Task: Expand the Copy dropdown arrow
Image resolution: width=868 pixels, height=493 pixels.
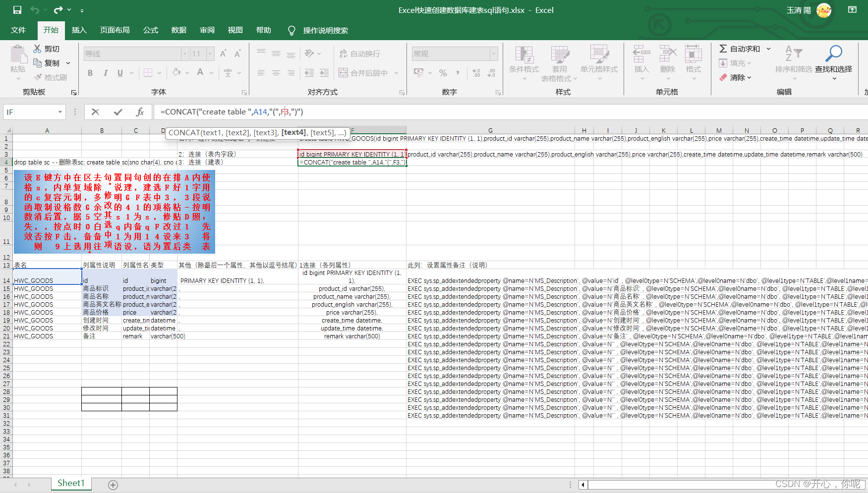Action: 68,63
